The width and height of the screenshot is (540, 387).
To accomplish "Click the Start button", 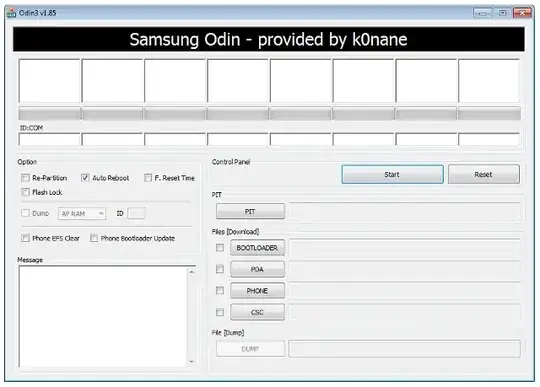I will (392, 174).
